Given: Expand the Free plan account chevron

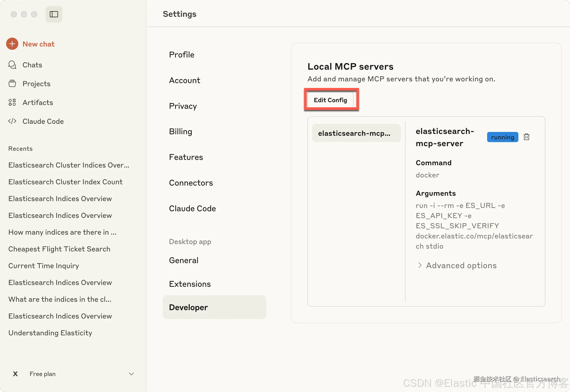Looking at the screenshot, I should click(x=131, y=374).
